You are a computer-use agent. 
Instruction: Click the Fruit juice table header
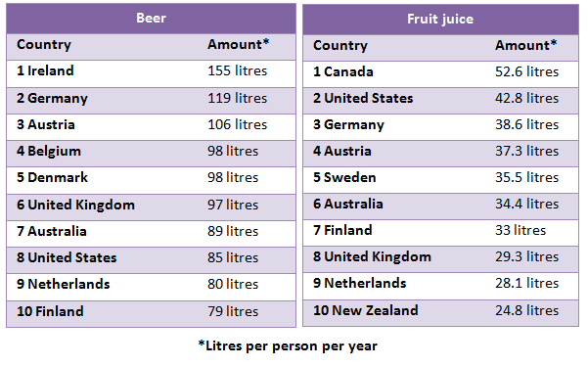(440, 20)
